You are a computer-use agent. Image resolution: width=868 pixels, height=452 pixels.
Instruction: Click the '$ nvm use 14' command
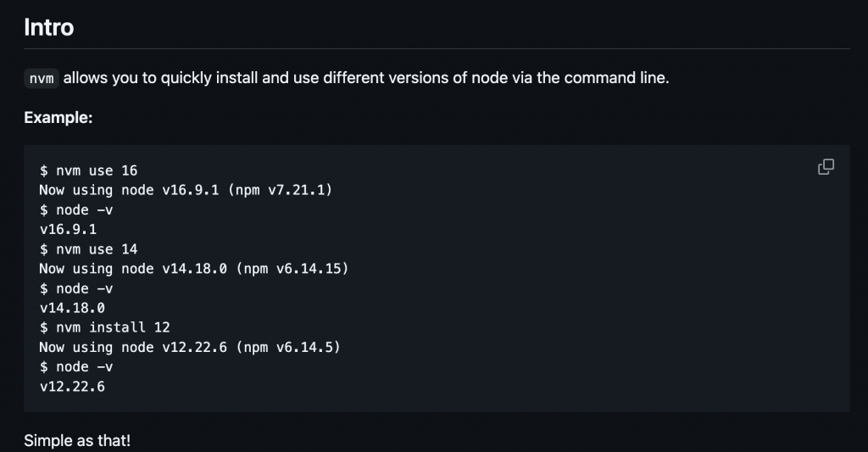pos(88,249)
